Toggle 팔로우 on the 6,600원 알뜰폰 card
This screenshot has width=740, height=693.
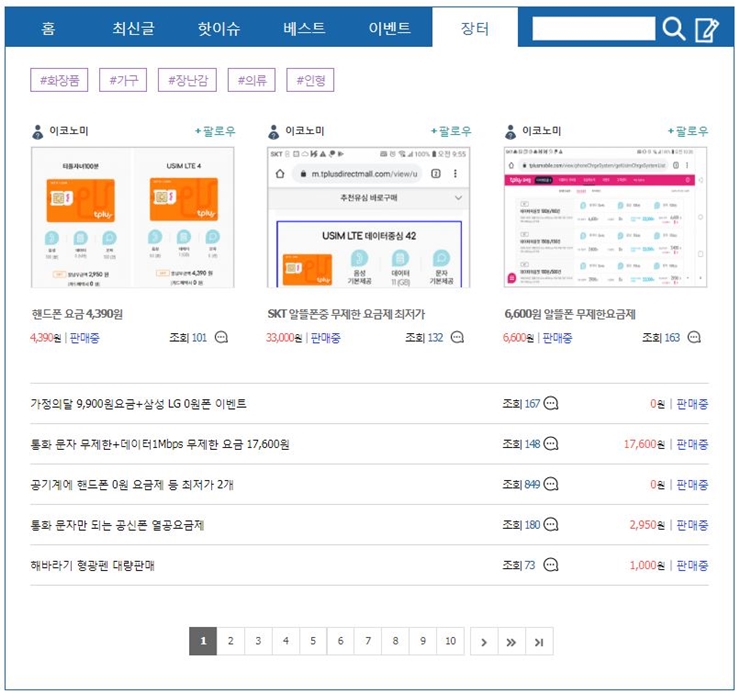click(688, 131)
